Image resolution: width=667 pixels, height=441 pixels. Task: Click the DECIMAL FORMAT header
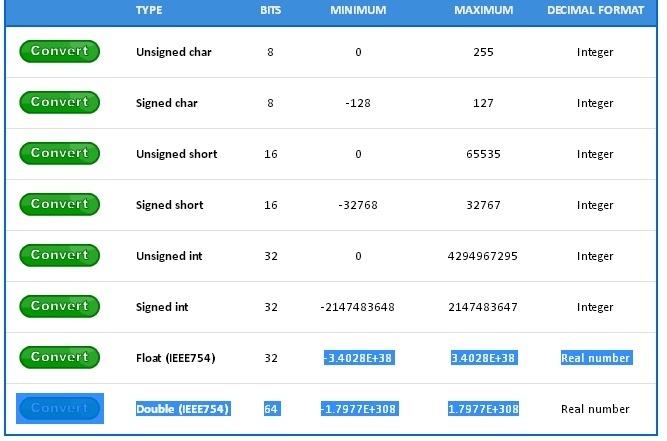point(595,10)
